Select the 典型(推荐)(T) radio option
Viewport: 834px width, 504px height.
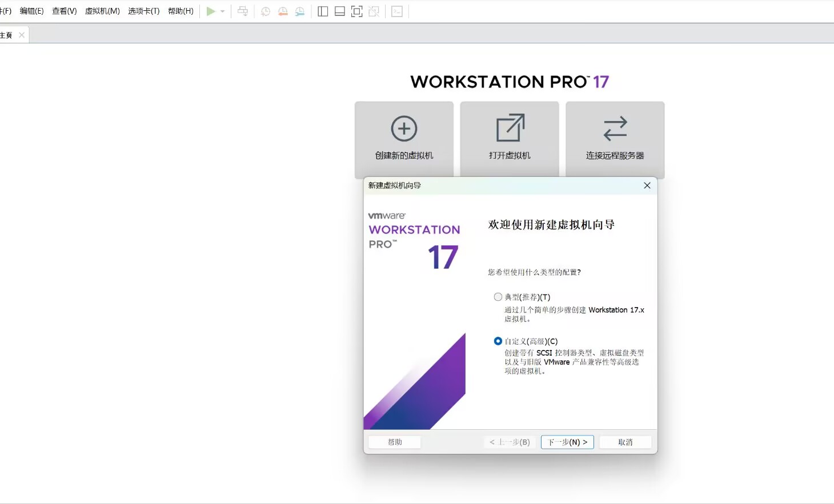point(498,297)
